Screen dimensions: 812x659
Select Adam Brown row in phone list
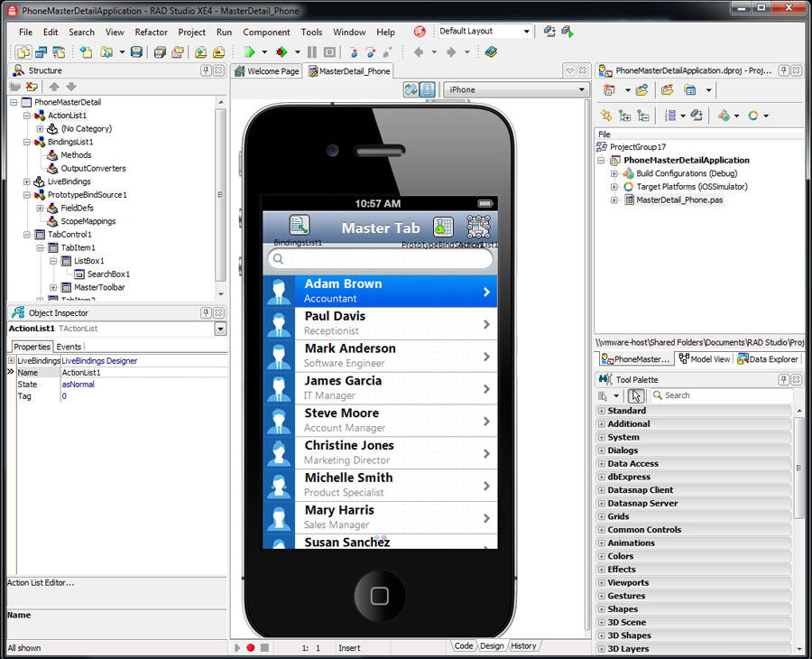380,292
